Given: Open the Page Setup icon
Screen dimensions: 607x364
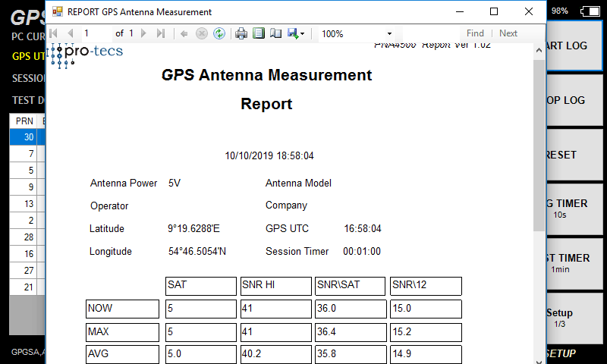Looking at the screenshot, I should (275, 33).
